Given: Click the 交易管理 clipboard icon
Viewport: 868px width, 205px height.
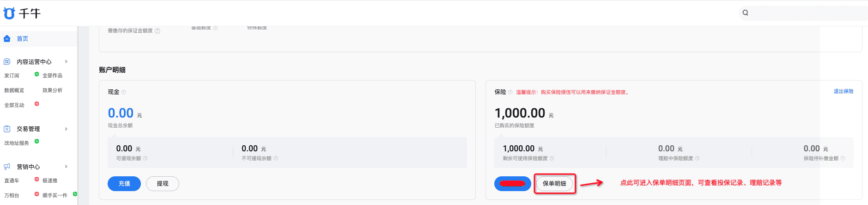Looking at the screenshot, I should click(x=7, y=129).
